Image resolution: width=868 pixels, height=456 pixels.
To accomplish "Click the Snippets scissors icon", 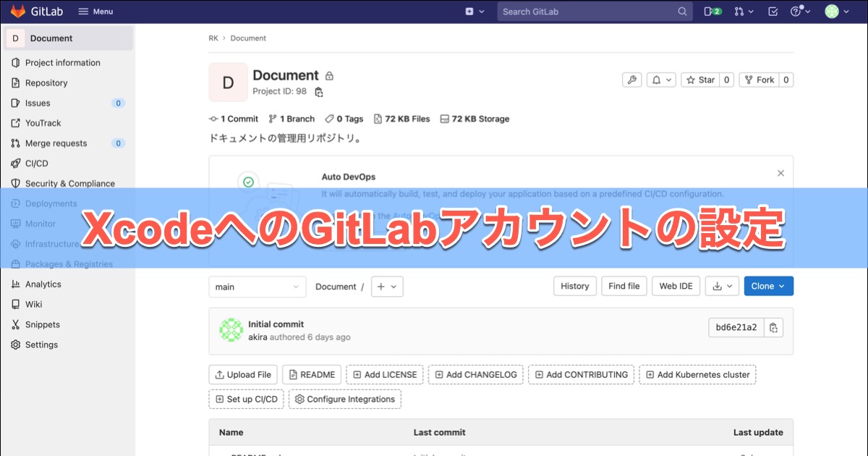I will (16, 325).
